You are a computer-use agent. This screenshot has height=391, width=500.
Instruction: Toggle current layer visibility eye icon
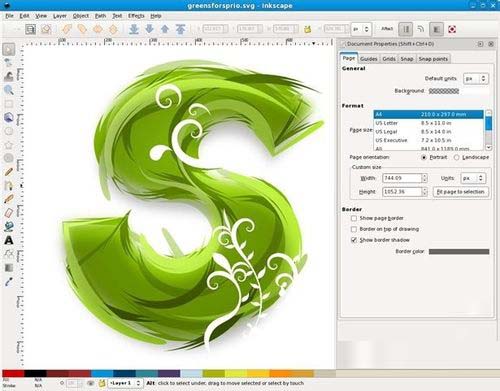(90, 383)
